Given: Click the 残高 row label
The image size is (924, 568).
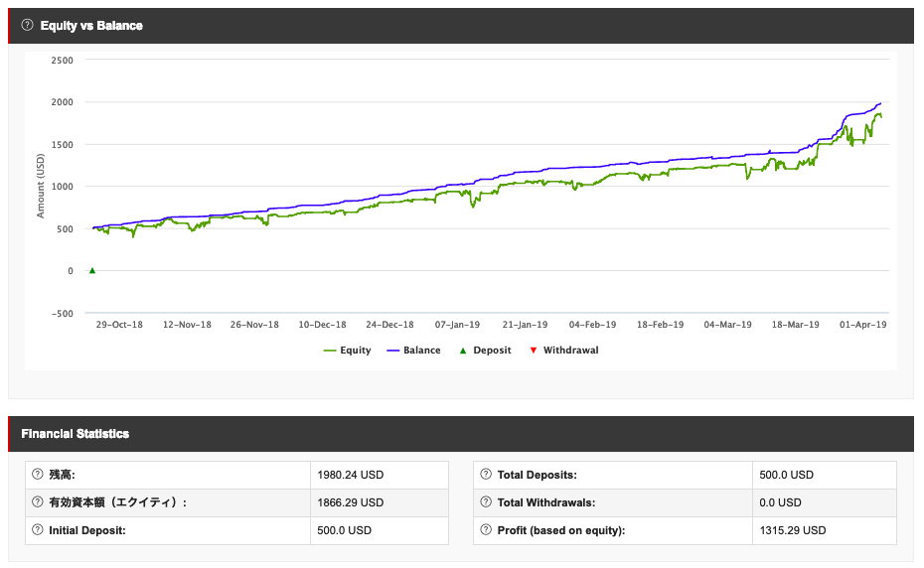Looking at the screenshot, I should [x=62, y=475].
